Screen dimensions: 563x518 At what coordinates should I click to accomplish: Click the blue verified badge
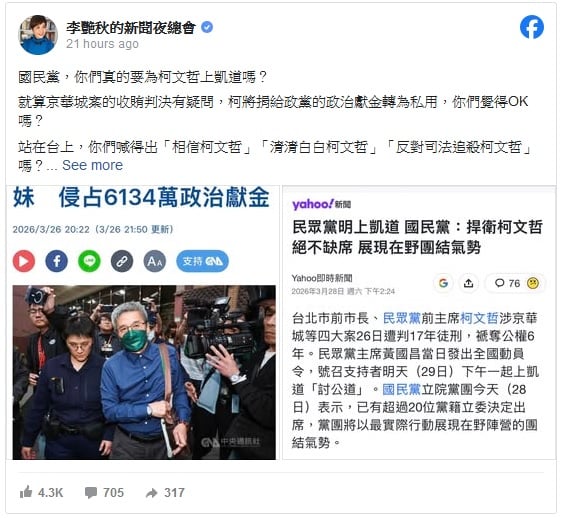[207, 27]
